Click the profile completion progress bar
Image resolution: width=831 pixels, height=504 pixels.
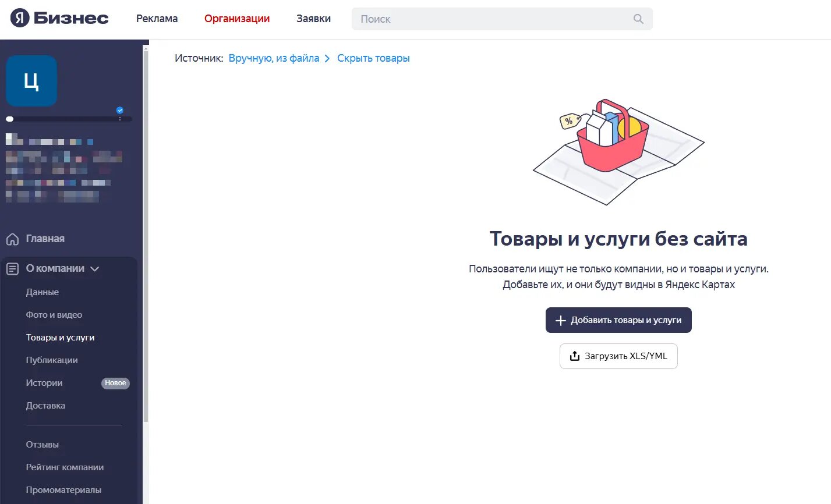[69, 119]
